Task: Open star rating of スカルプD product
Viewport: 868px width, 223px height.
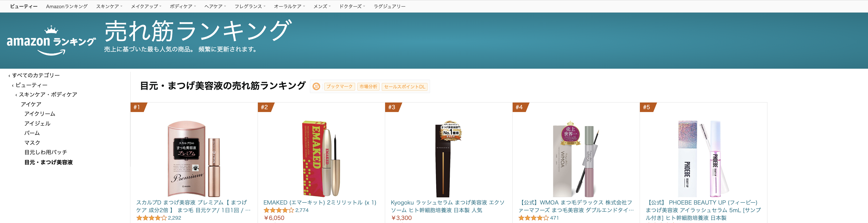Action: (151, 218)
